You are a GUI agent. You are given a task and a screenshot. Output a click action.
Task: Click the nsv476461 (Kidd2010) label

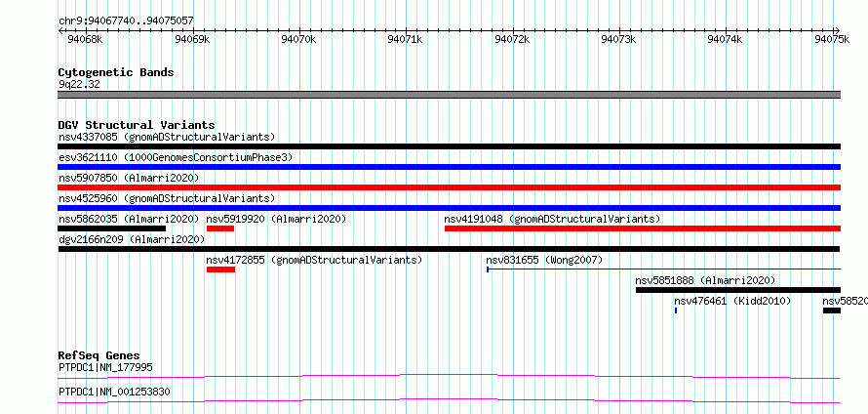732,301
